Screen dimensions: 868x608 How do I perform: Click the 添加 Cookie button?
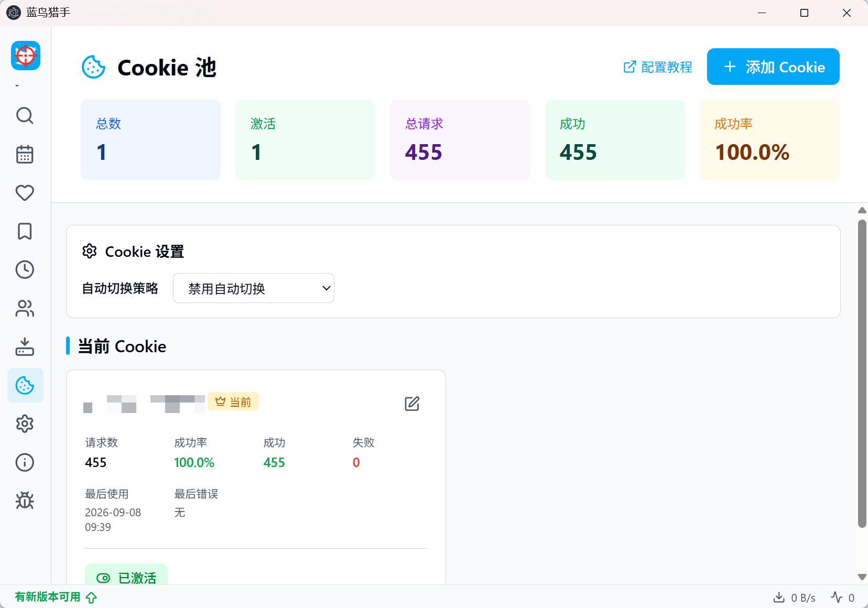773,67
